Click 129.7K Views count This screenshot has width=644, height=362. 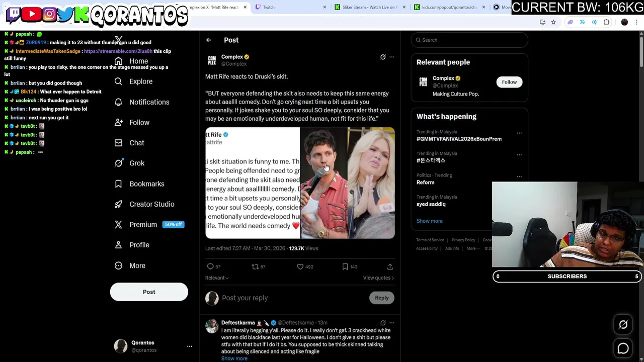point(303,248)
